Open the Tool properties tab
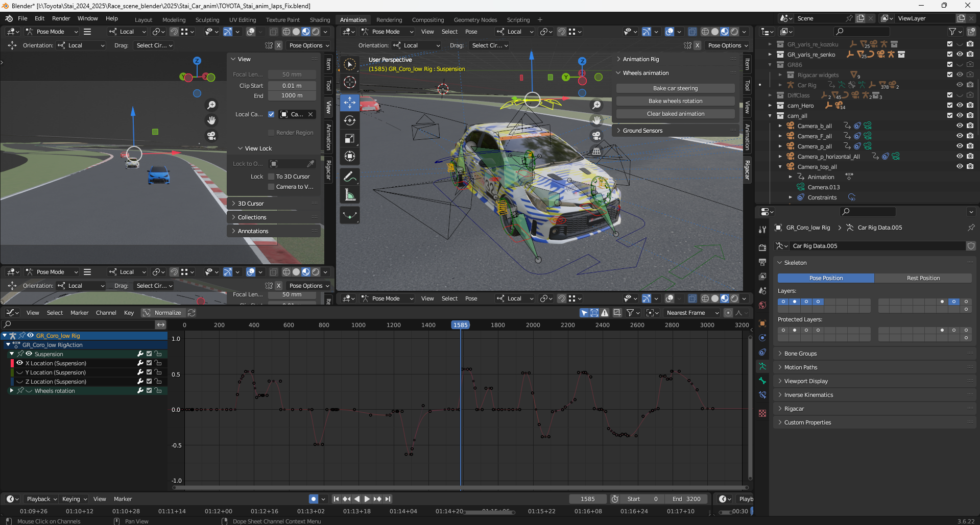 [762, 230]
